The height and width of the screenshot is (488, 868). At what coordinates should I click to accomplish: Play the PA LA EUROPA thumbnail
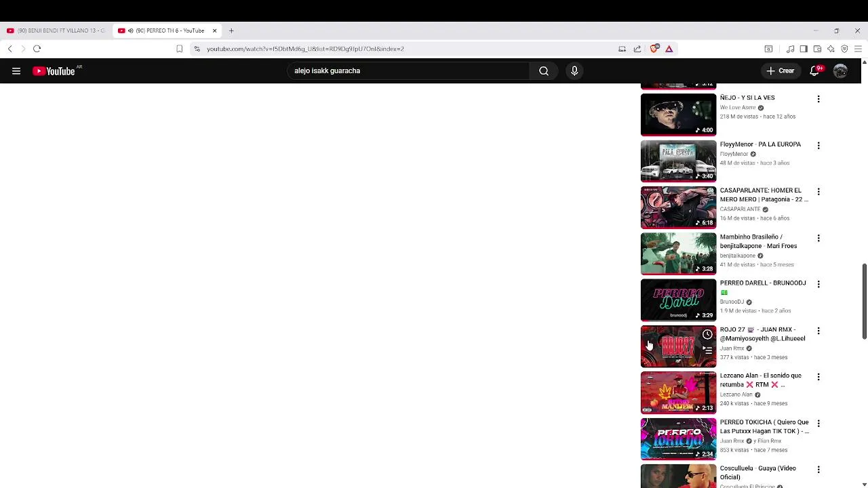(678, 161)
